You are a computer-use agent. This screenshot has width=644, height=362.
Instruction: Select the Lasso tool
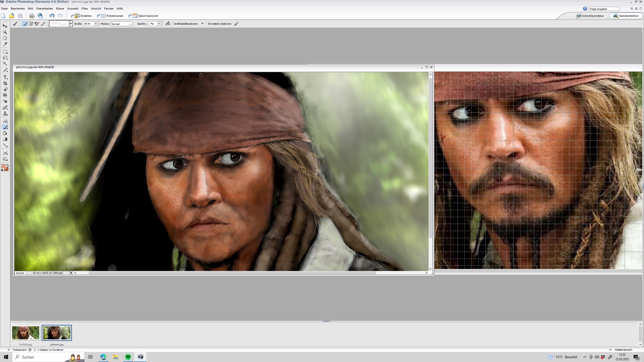click(x=5, y=58)
